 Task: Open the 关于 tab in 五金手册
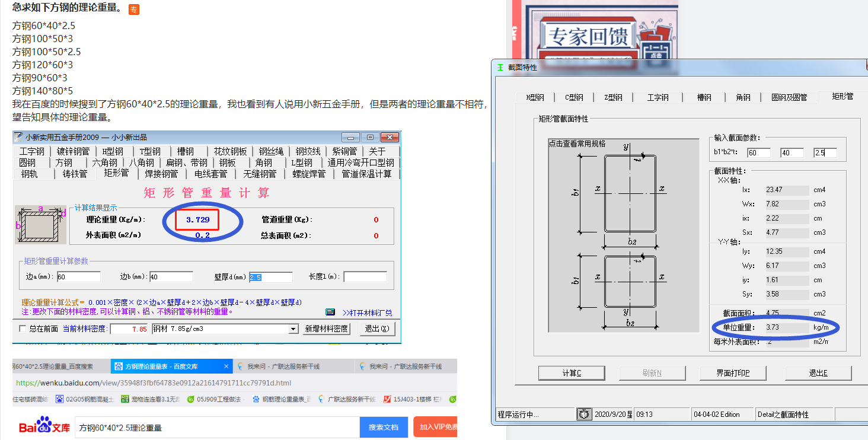377,151
